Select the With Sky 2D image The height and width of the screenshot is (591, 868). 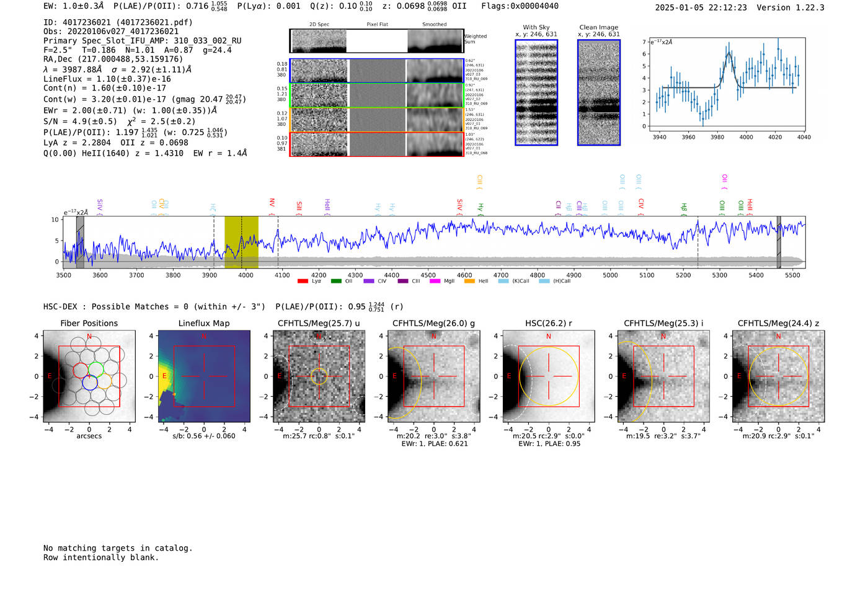[x=536, y=92]
